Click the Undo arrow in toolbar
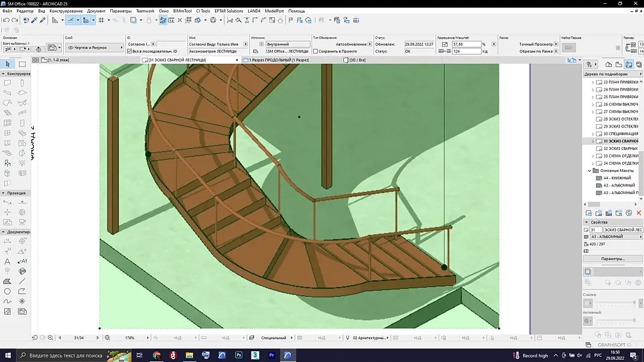Viewport: 644px width, 362px height. (x=6, y=20)
